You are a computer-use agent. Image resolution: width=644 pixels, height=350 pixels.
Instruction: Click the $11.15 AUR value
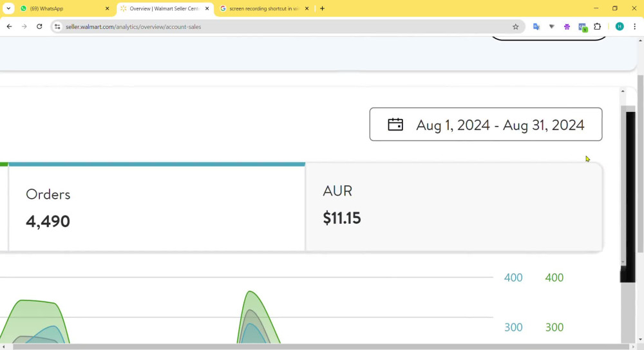tap(342, 218)
